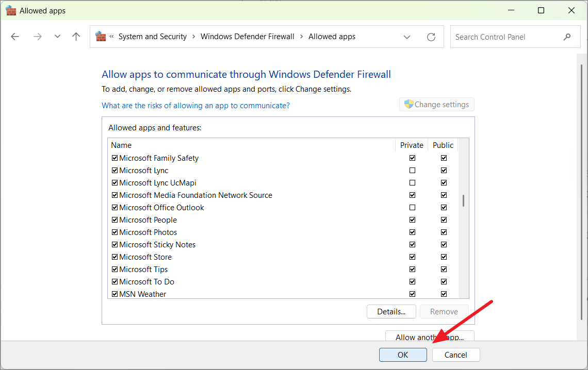Expand the System and Security breadcrumb arrow
Viewport: 588px width, 370px height.
coord(194,37)
